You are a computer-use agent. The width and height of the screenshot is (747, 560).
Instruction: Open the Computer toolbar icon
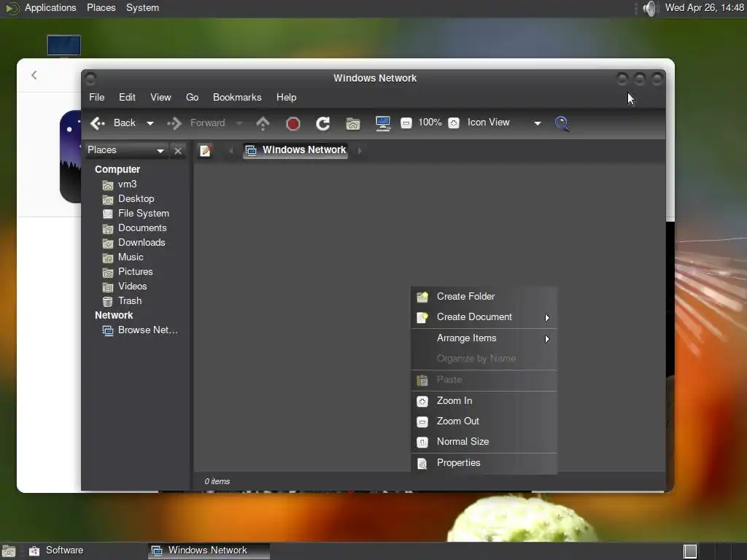383,124
